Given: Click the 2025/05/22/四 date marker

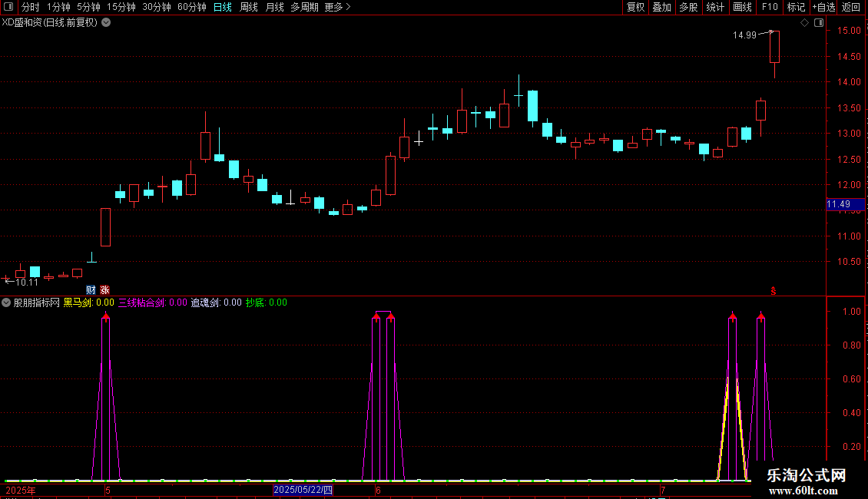Looking at the screenshot, I should tap(303, 490).
